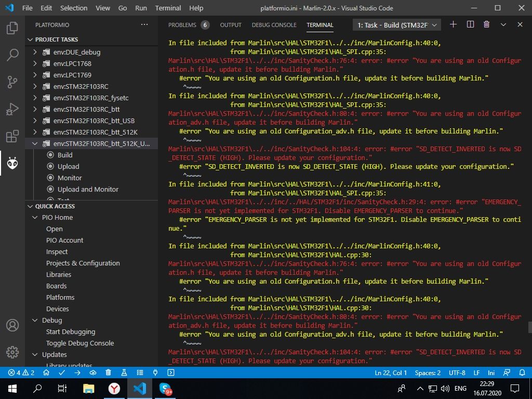Viewport: 532px width, 399px height.
Task: Open Libraries in PIO Home
Action: click(59, 274)
